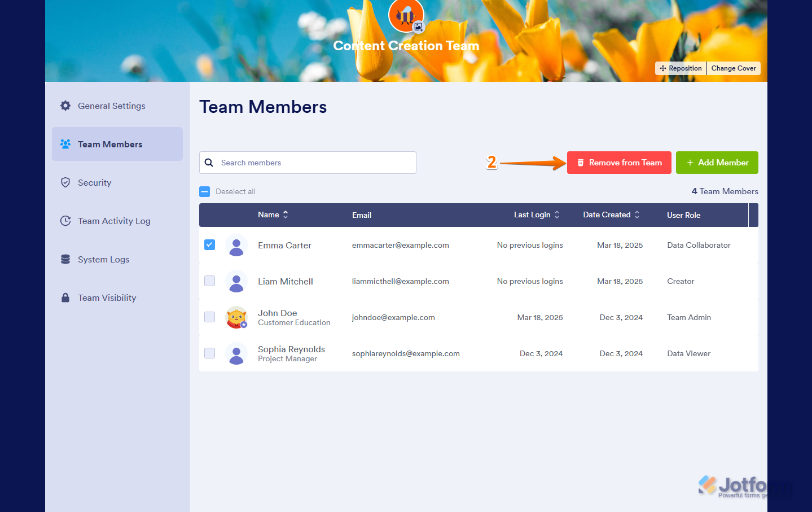Click Add Member button

[x=717, y=163]
